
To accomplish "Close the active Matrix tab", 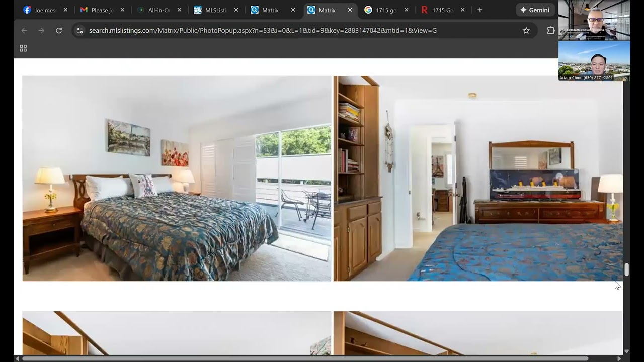I will [x=350, y=10].
